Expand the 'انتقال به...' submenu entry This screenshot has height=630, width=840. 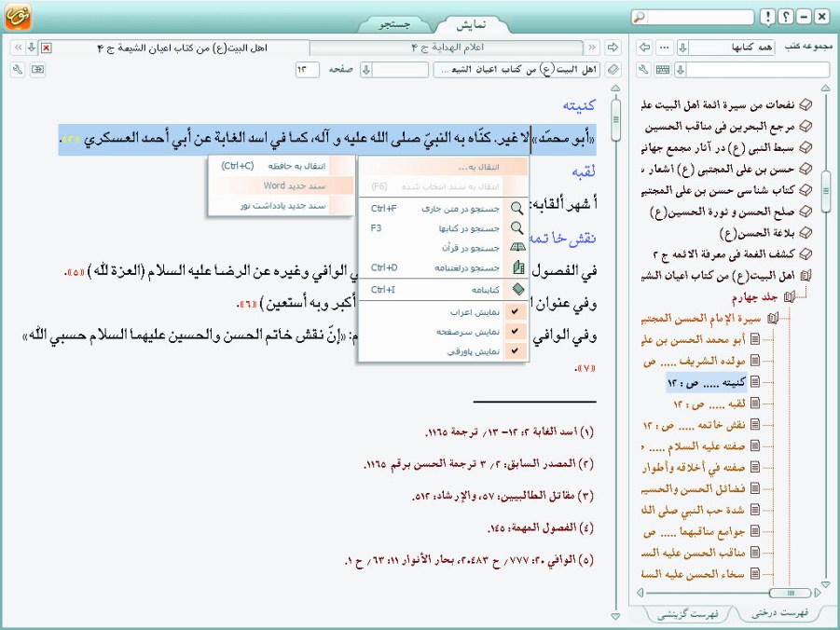[x=444, y=167]
